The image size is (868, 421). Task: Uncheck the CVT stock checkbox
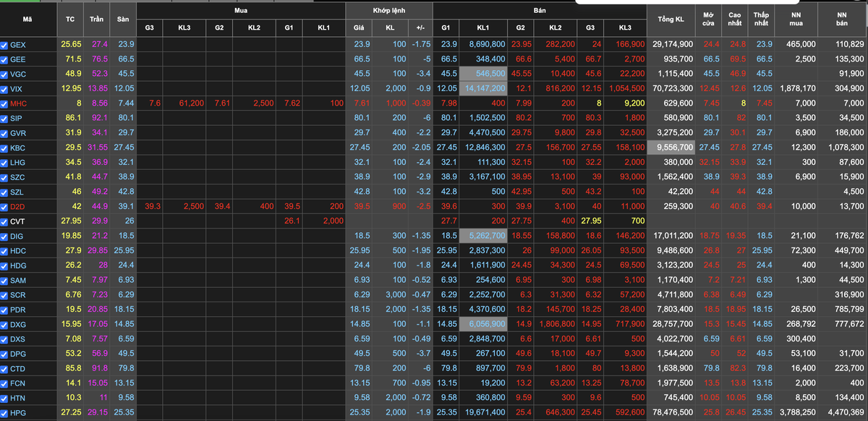[5, 221]
